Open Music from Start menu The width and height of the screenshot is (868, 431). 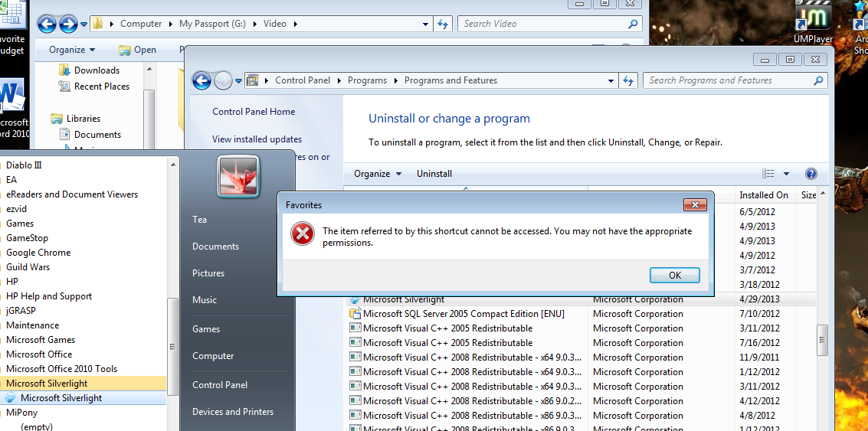tap(205, 300)
